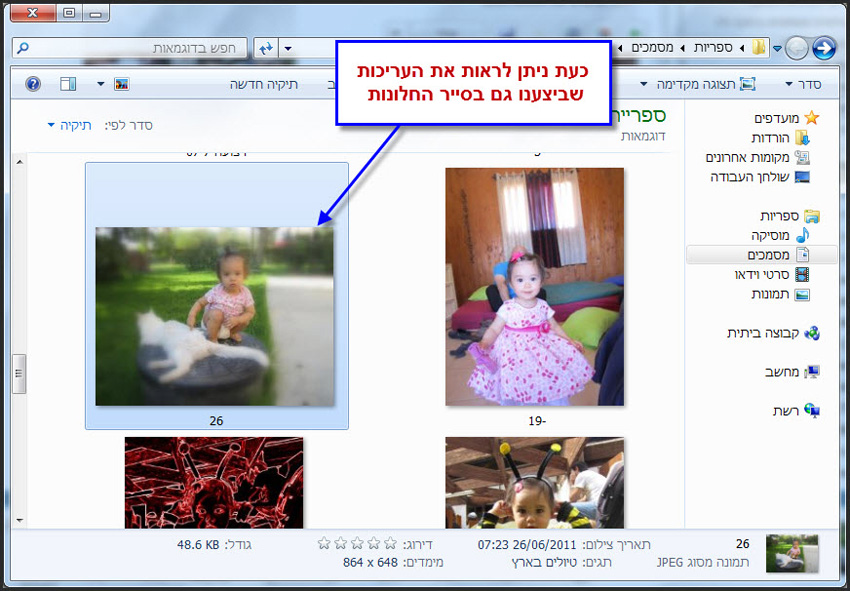Click the טיולים בארץ tags value
The image size is (850, 591).
pyautogui.click(x=544, y=563)
